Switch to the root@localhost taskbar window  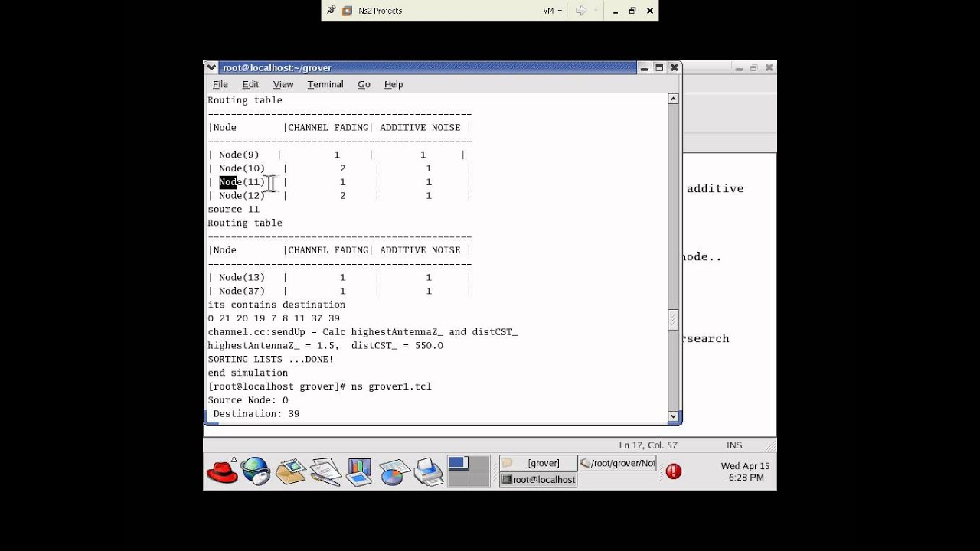pos(537,480)
